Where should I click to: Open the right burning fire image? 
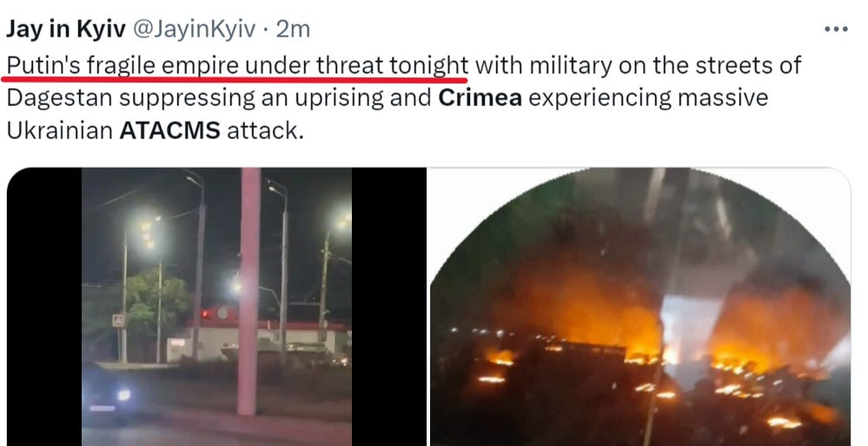pyautogui.click(x=640, y=306)
